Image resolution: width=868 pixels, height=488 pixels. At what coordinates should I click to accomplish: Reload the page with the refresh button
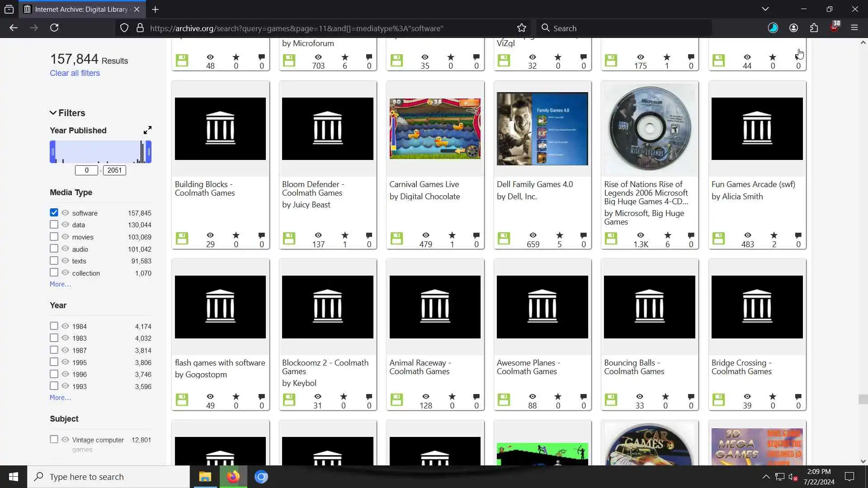pos(54,28)
